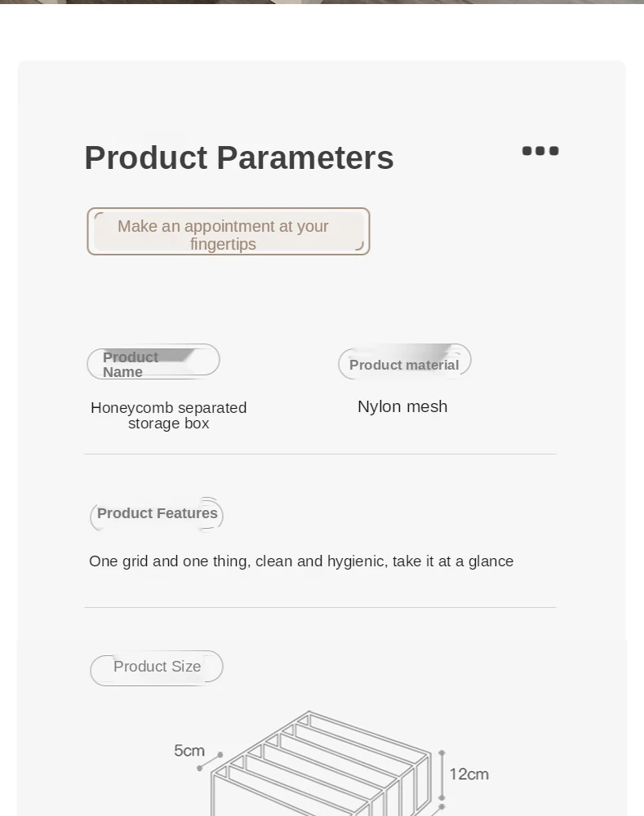
Task: Click the 'Product Parameters' heading
Action: coord(239,158)
